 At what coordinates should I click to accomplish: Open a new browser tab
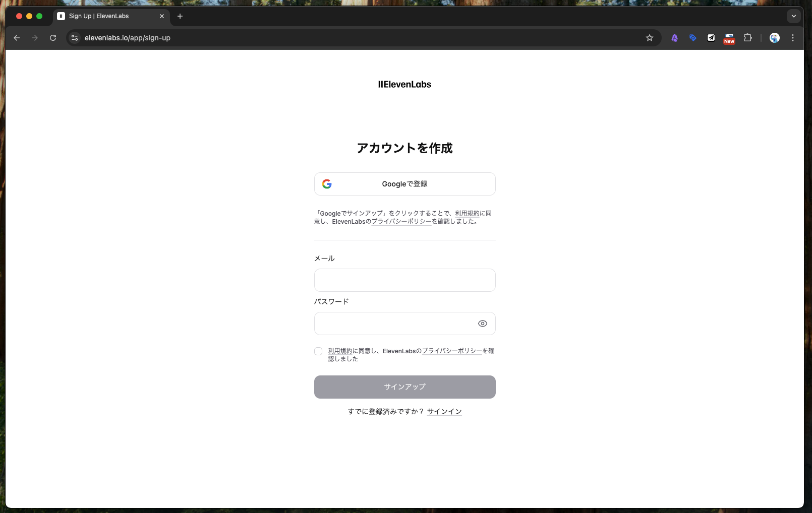click(x=180, y=16)
